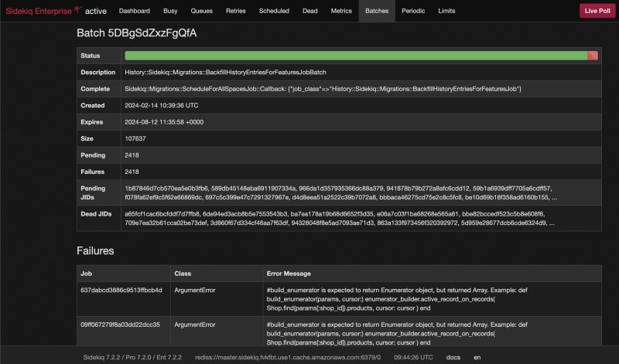Open the Metrics tab
Viewport: 619px width, 364px height.
(341, 11)
